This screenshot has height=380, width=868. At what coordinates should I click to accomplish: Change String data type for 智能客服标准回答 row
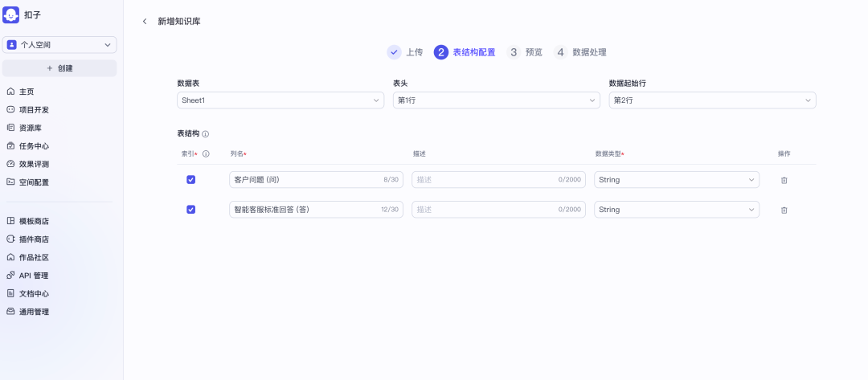click(x=677, y=210)
